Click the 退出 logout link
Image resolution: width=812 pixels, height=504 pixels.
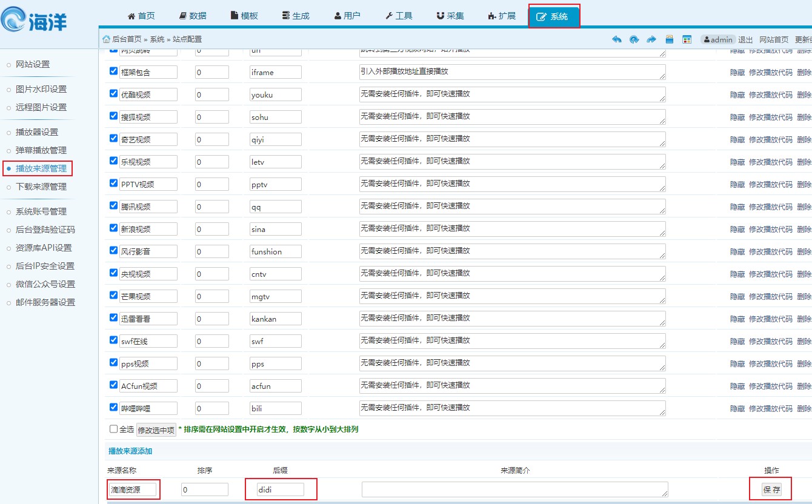pos(745,40)
